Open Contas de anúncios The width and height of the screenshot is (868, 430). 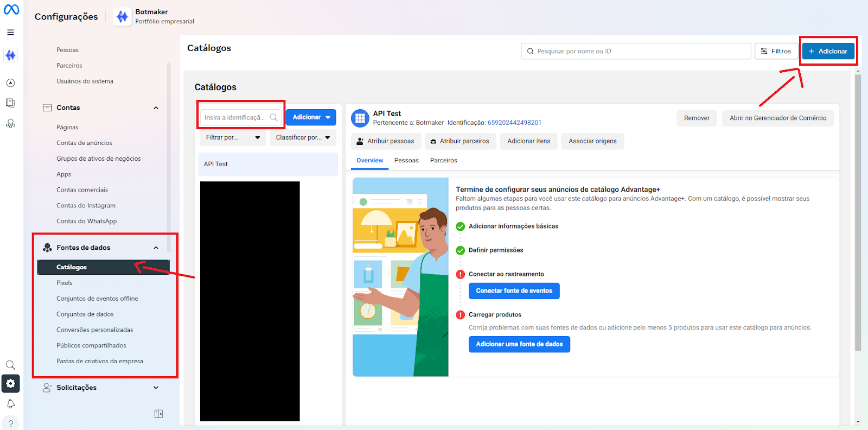tap(85, 143)
